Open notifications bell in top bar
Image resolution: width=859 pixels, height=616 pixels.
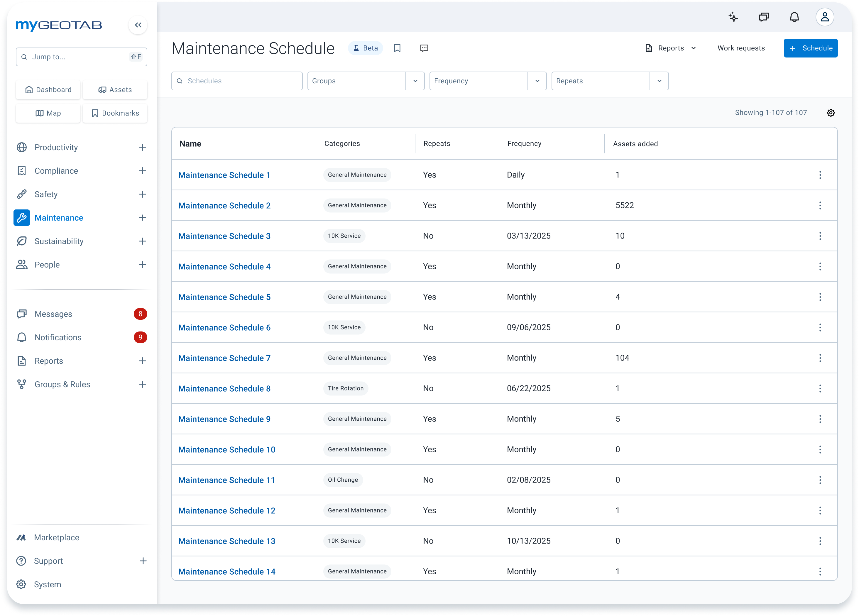[x=794, y=17]
